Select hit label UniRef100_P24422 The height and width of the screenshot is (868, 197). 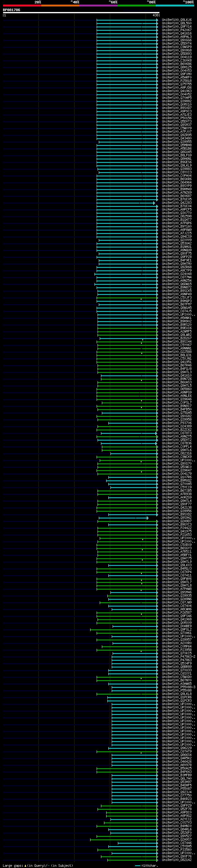pos(176,528)
